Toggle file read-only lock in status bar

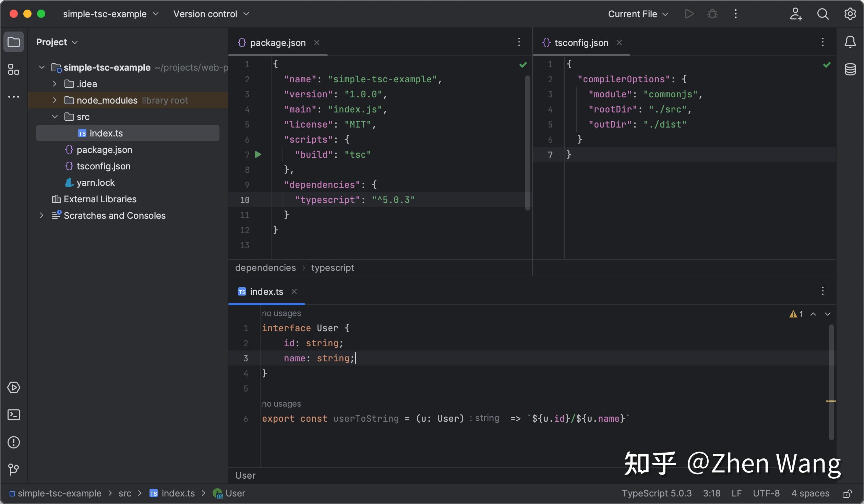846,493
